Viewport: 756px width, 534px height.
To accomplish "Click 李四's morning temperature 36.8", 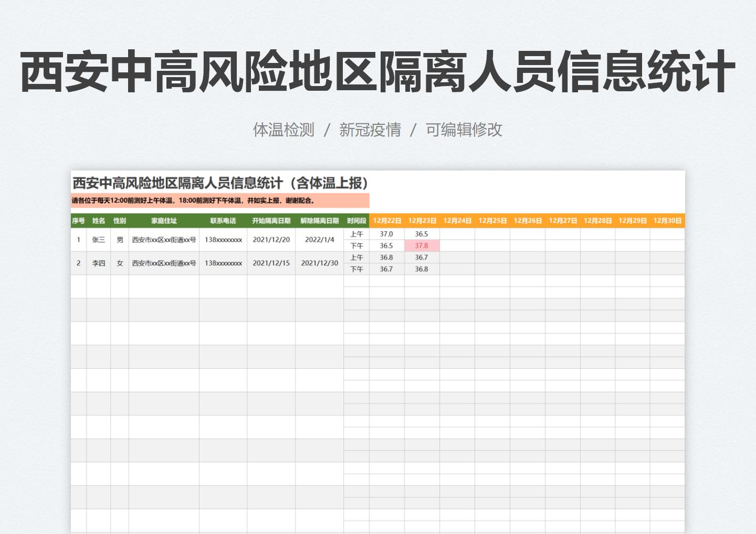I will pyautogui.click(x=387, y=257).
